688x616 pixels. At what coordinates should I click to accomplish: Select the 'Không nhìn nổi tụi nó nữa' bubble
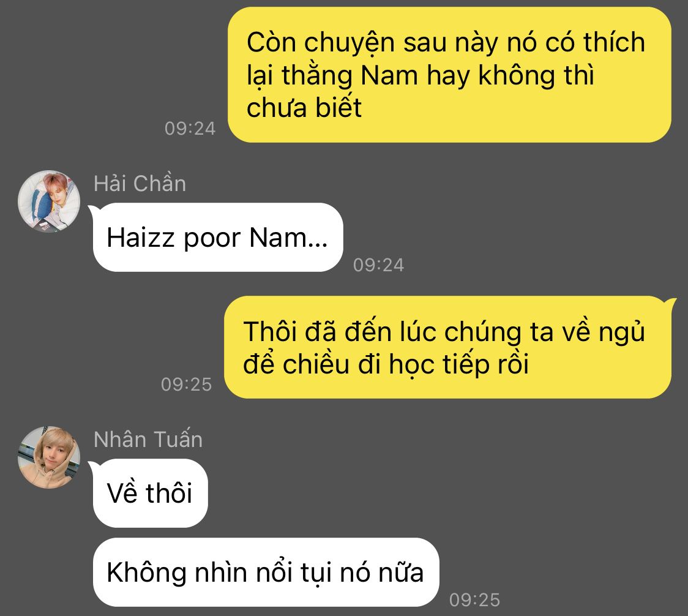coord(266,573)
